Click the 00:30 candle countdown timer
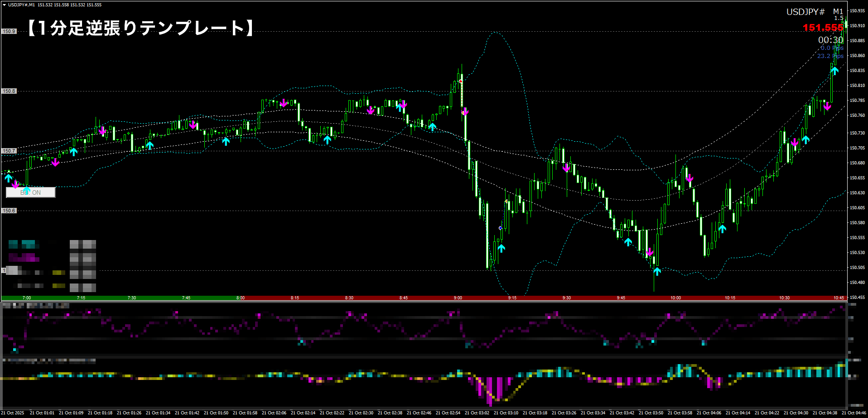868x418 pixels. [830, 40]
